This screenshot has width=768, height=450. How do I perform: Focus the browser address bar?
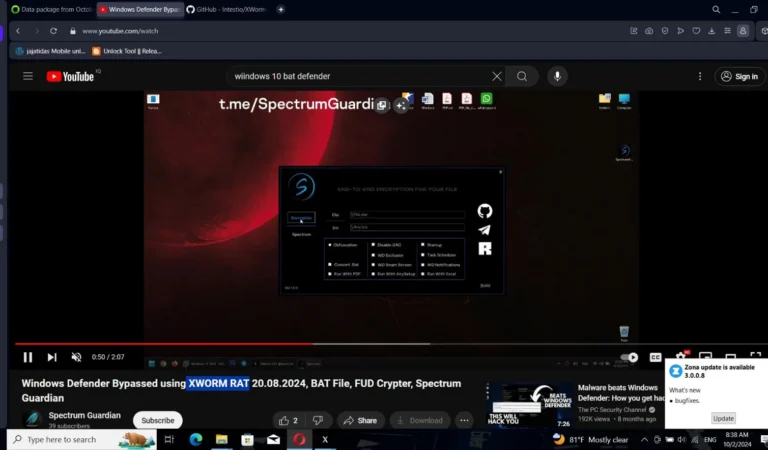point(343,31)
